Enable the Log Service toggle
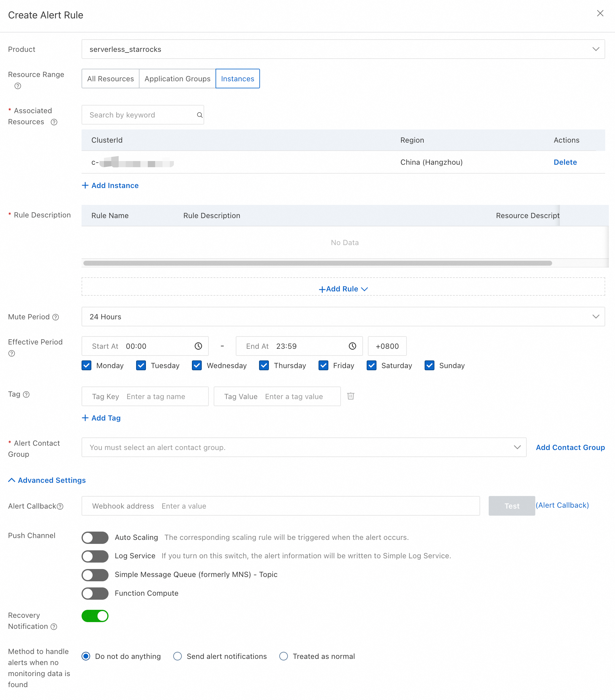 click(95, 556)
